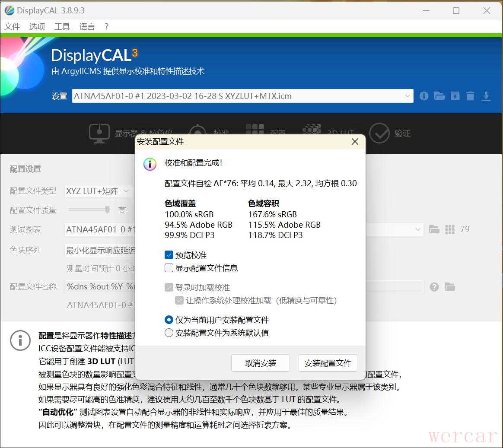This screenshot has height=448, width=503.
Task: Select 安装配置文件为系统默认值 radio option
Action: pos(169,333)
